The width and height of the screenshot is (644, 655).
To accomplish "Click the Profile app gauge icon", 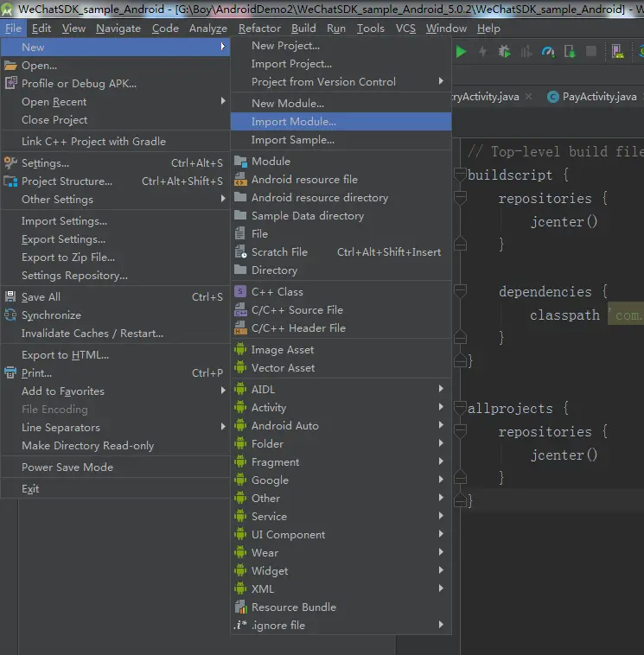I will [x=548, y=52].
